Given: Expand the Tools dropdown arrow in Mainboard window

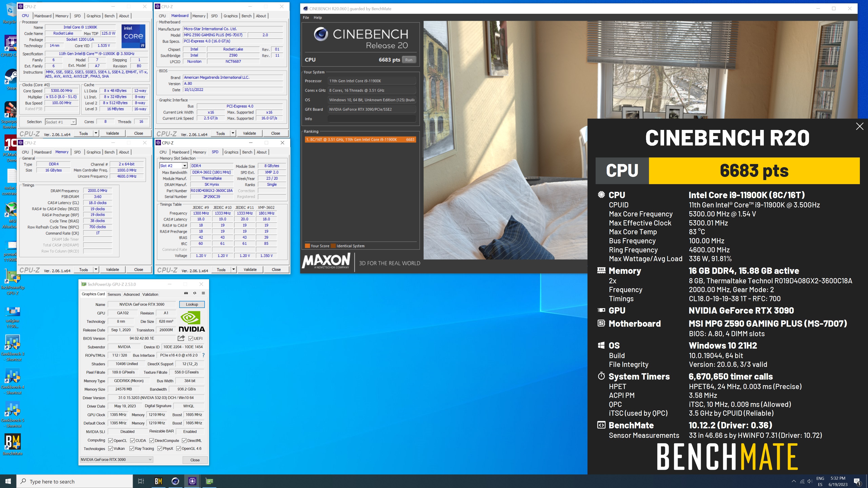Looking at the screenshot, I should pyautogui.click(x=233, y=133).
